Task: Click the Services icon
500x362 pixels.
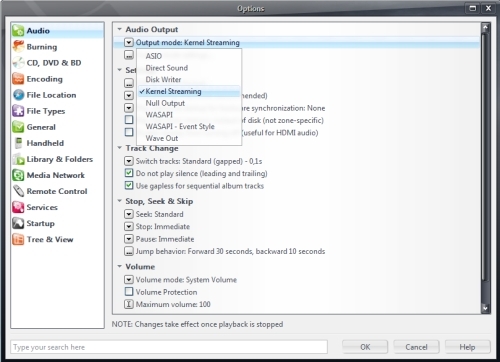Action: click(18, 207)
